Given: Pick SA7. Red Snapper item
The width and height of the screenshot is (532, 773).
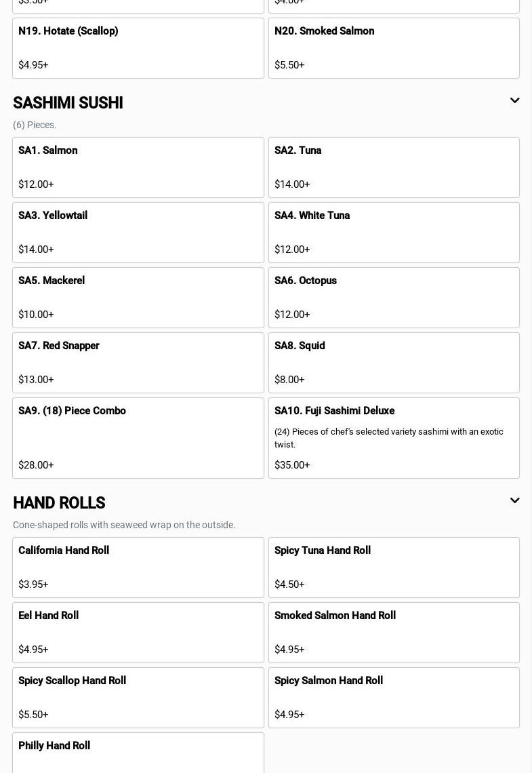Looking at the screenshot, I should (138, 363).
